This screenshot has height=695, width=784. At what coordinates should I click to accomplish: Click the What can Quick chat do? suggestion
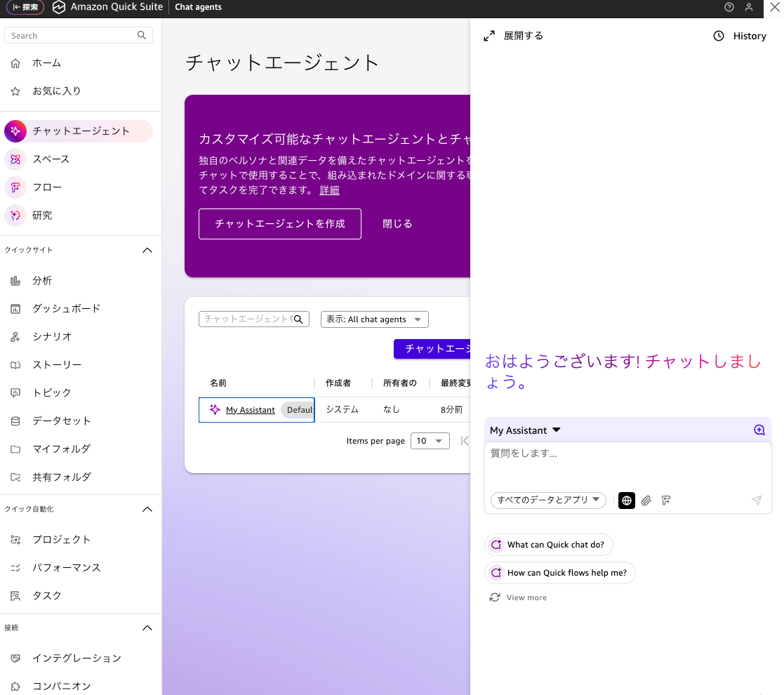(x=549, y=545)
